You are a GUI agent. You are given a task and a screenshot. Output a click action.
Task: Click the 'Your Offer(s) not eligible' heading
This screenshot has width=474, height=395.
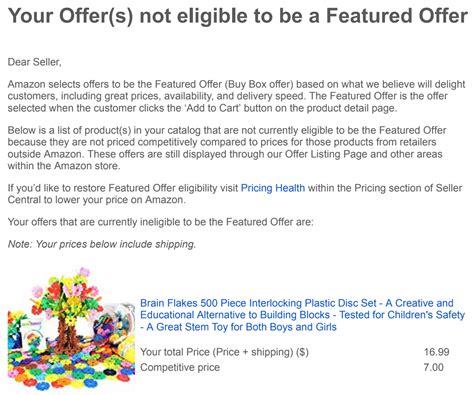tap(238, 16)
